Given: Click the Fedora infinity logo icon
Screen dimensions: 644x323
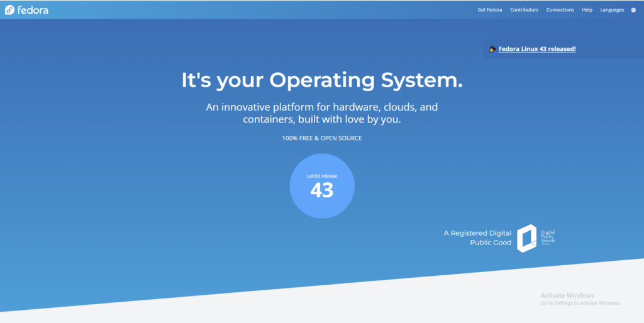Looking at the screenshot, I should [x=9, y=10].
